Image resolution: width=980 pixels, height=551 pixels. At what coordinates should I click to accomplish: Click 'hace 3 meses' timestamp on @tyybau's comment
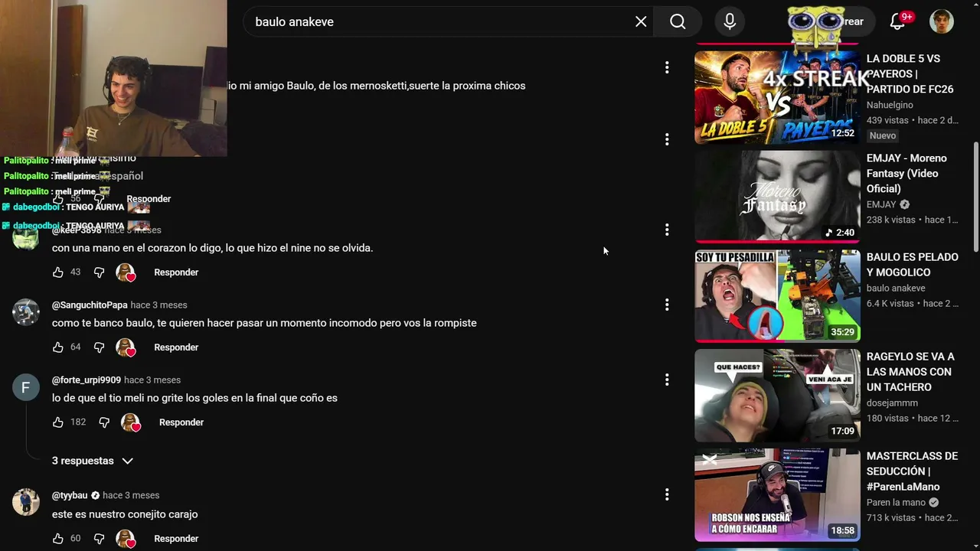131,496
